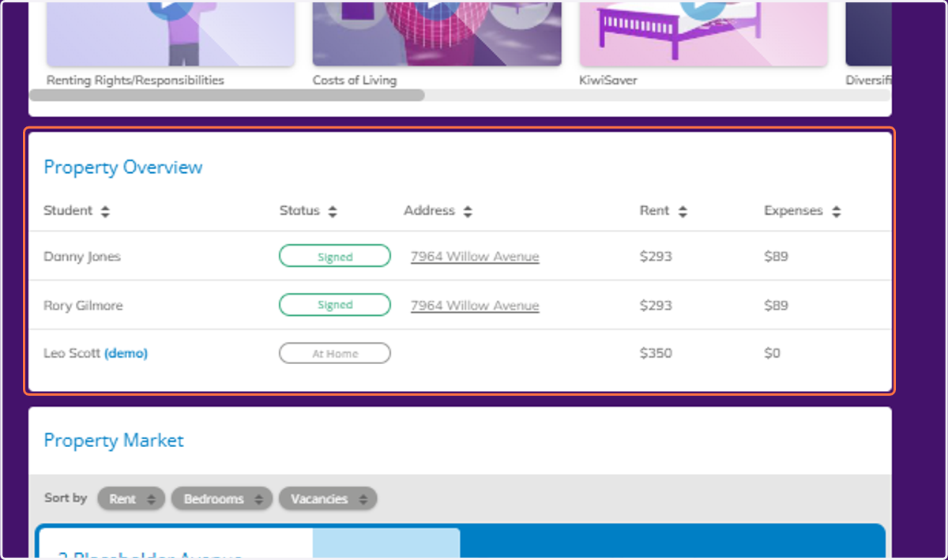Sort Property Market by Bedrooms
Image resolution: width=948 pixels, height=560 pixels.
(222, 499)
